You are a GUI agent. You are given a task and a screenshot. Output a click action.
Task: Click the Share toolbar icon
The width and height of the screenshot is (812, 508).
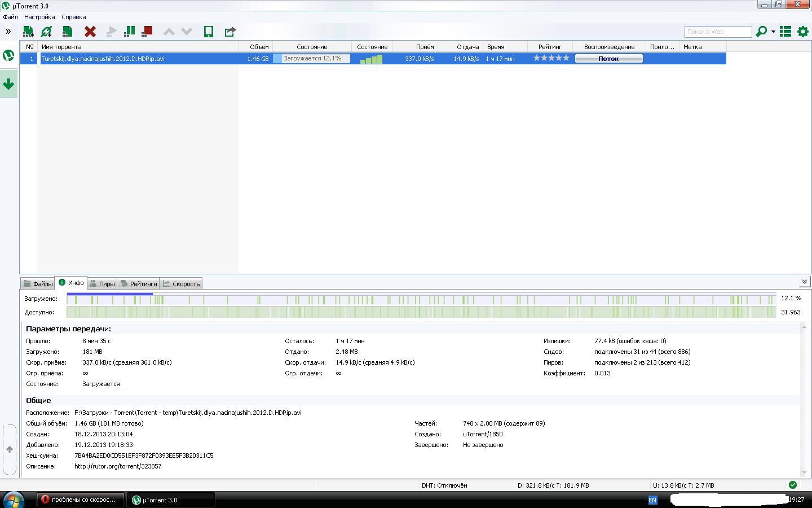coord(230,32)
